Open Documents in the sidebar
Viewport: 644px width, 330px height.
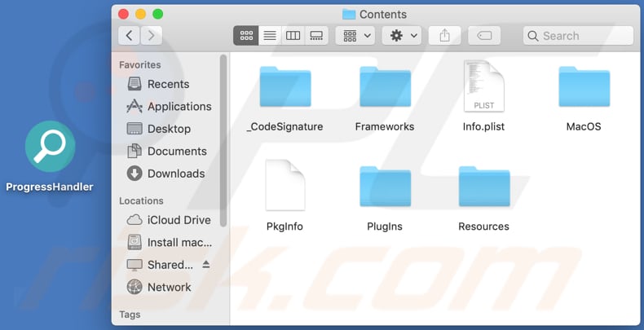(x=167, y=151)
